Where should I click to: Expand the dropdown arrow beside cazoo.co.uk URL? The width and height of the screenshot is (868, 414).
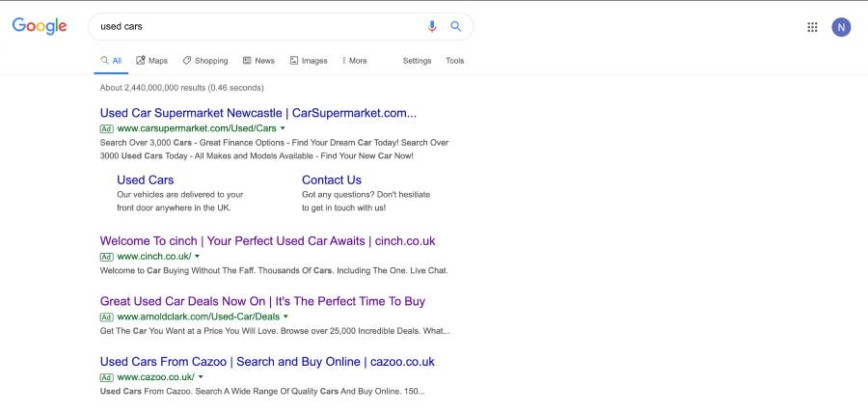point(201,377)
